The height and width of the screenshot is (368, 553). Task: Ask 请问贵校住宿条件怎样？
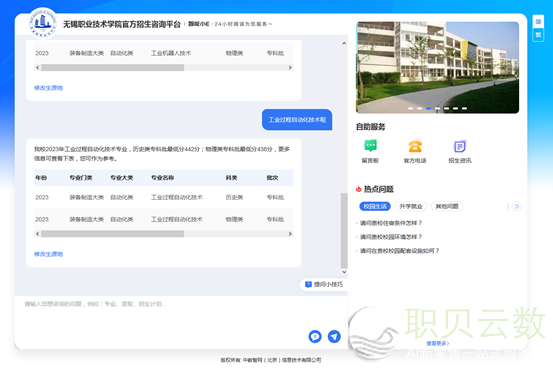coord(391,223)
